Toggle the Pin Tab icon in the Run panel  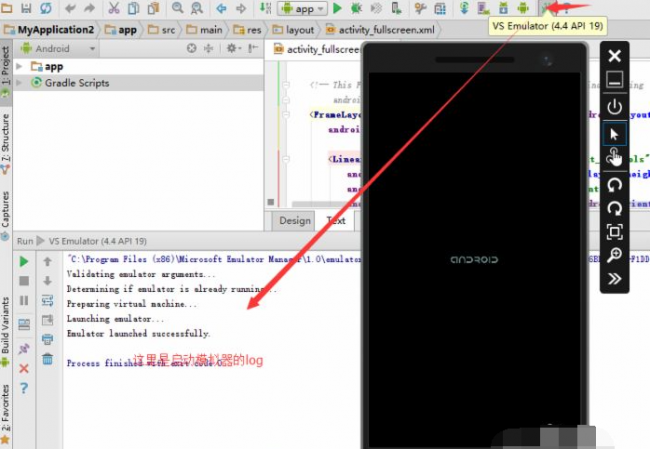click(24, 349)
